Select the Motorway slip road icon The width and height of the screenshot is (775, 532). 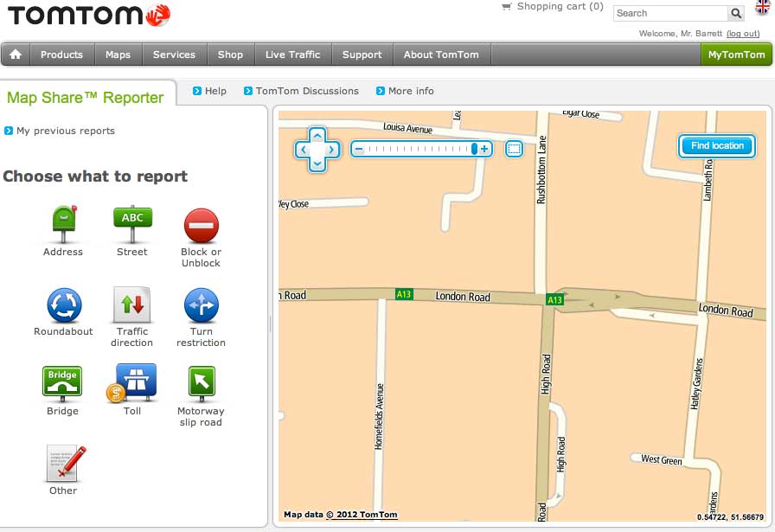click(x=202, y=384)
